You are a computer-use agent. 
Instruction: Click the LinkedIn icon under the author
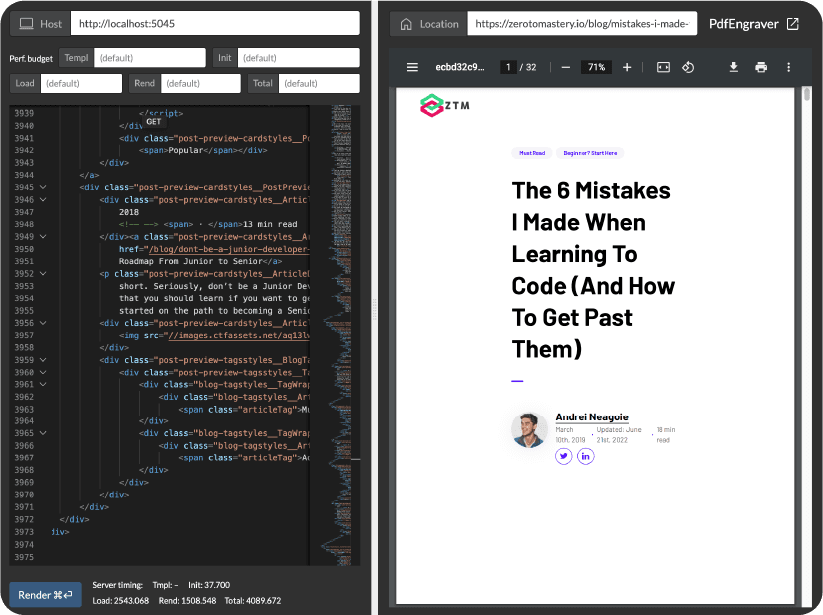point(586,457)
